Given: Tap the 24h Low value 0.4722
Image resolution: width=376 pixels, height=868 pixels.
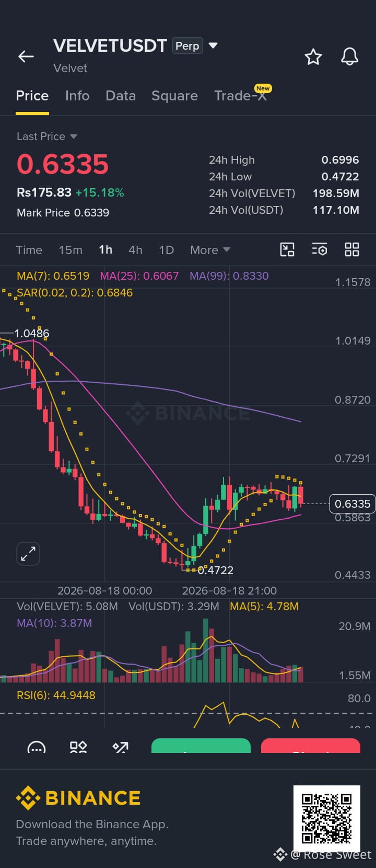Looking at the screenshot, I should coord(340,177).
